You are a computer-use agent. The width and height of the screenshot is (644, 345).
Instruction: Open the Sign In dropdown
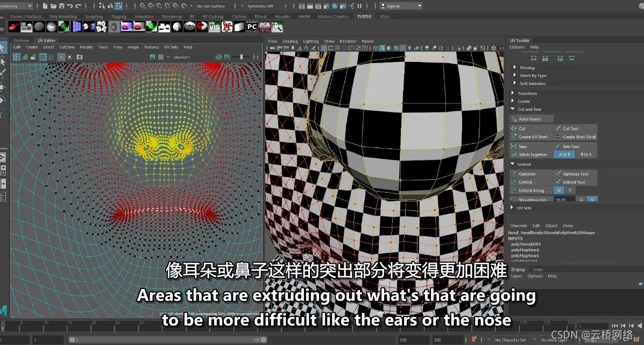(400, 6)
